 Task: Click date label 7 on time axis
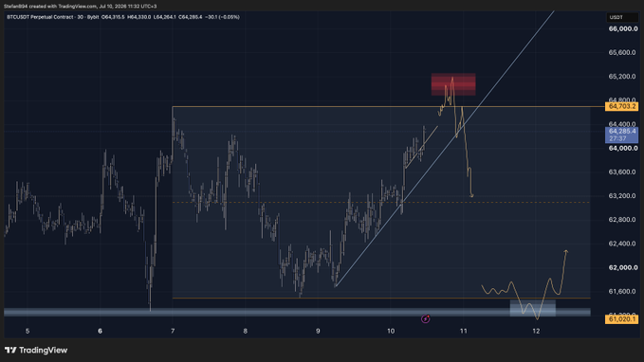point(173,332)
